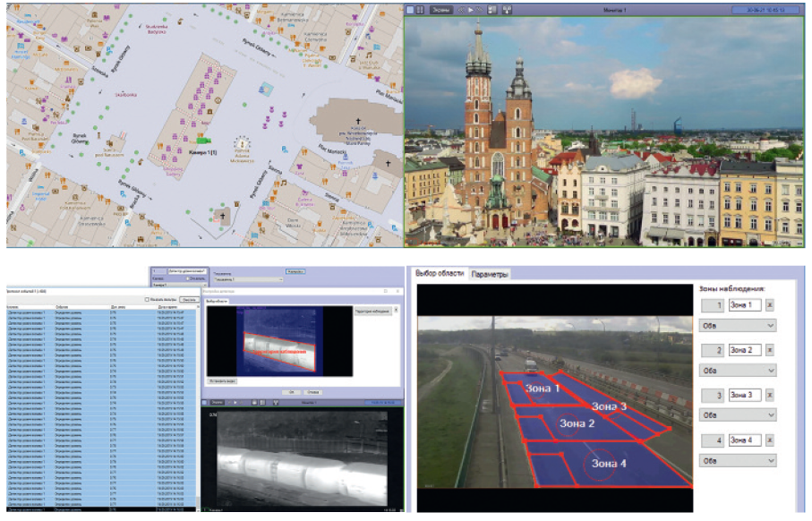
Task: Remove Зона 2 with its x icon
Action: (x=770, y=350)
